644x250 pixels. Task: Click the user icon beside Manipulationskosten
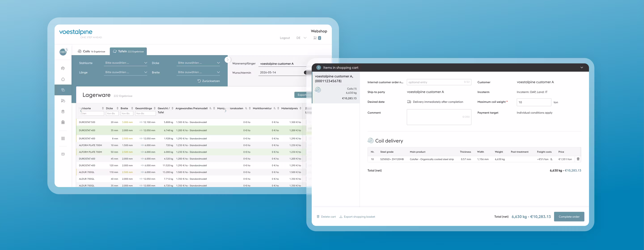point(246,108)
